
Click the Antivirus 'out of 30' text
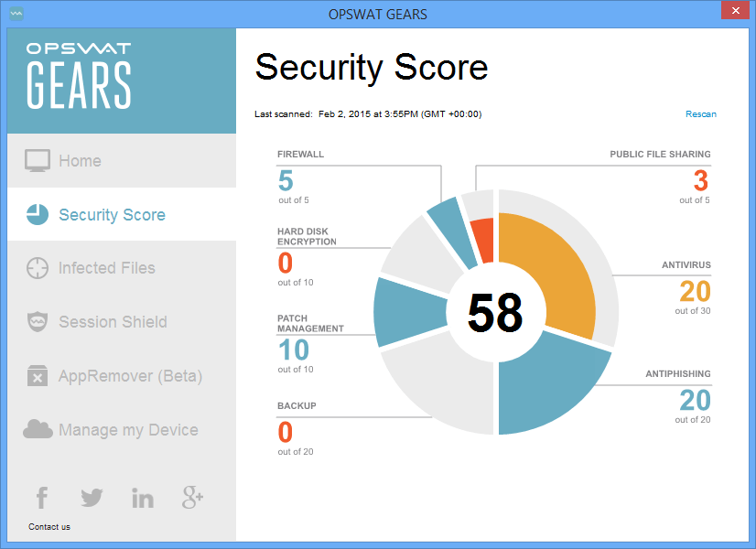[692, 311]
